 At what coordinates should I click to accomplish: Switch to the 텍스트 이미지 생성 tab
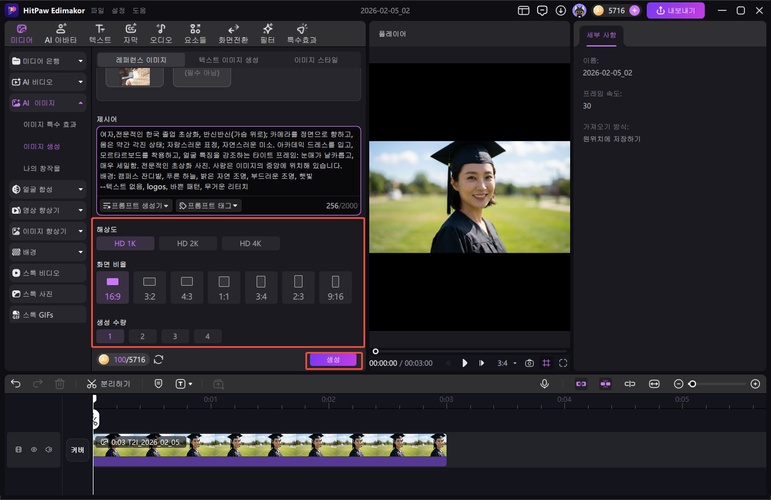pos(228,60)
